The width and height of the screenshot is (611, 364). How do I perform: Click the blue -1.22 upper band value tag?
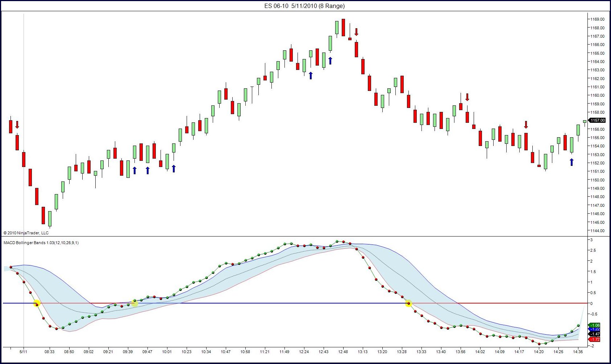(x=595, y=329)
